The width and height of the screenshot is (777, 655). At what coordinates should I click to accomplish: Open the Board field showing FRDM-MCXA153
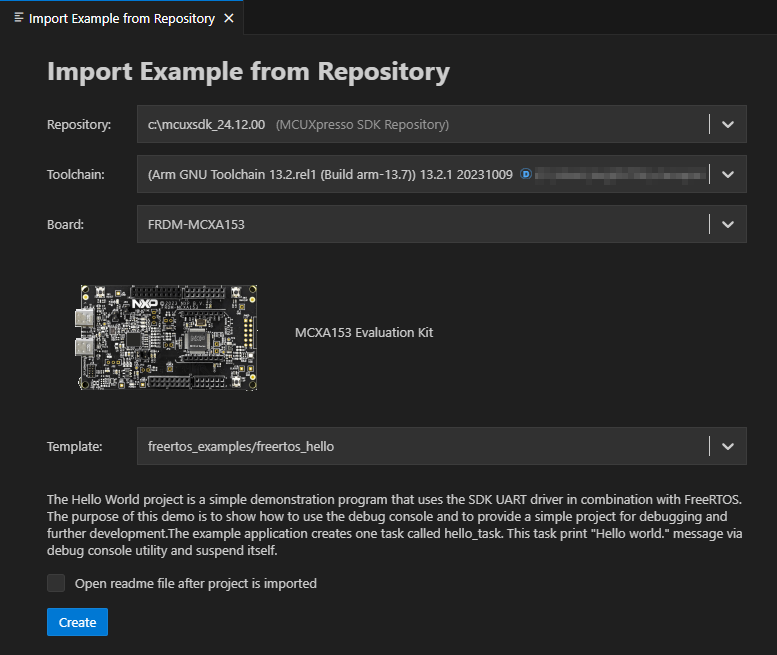420,224
